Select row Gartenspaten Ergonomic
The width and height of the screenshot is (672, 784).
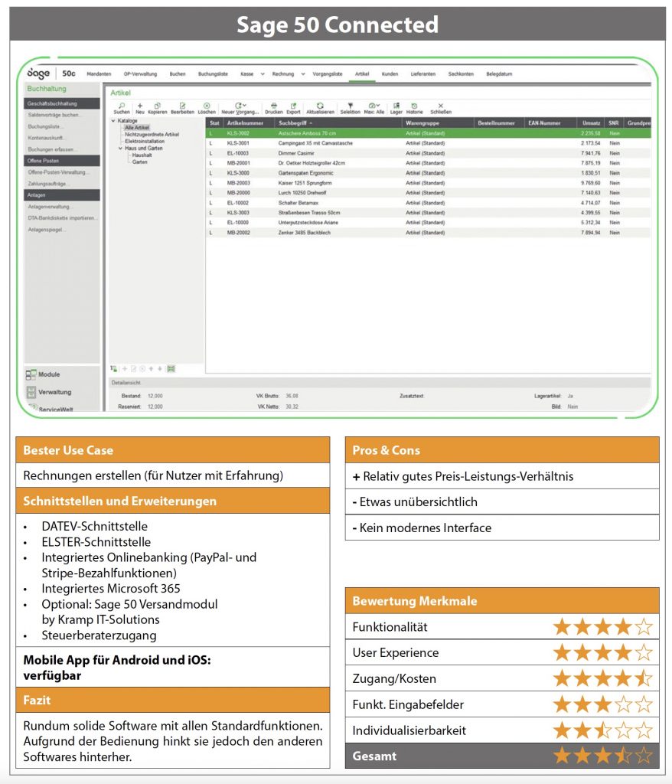coord(429,173)
